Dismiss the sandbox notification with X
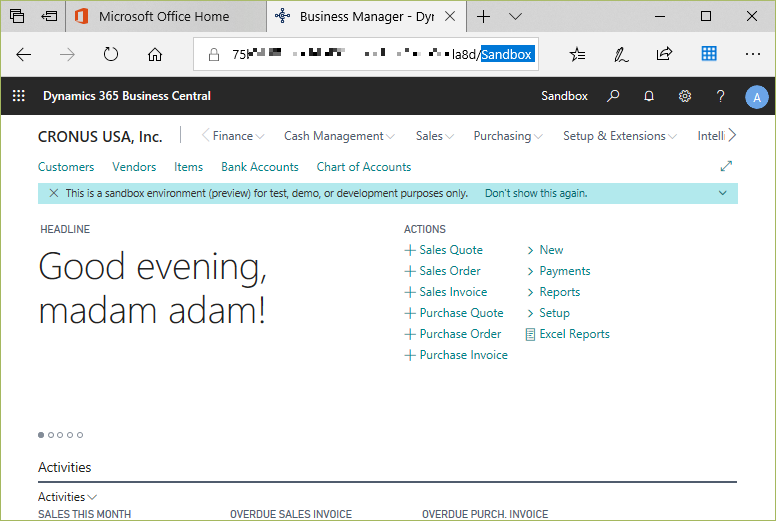The height and width of the screenshot is (521, 776). click(53, 193)
